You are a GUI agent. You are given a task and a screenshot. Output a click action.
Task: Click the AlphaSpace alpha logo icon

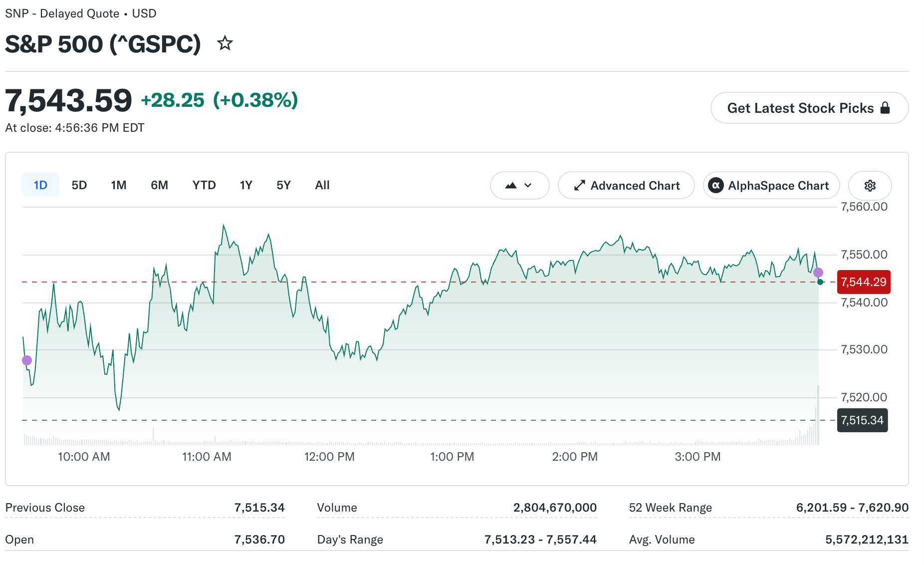[716, 186]
